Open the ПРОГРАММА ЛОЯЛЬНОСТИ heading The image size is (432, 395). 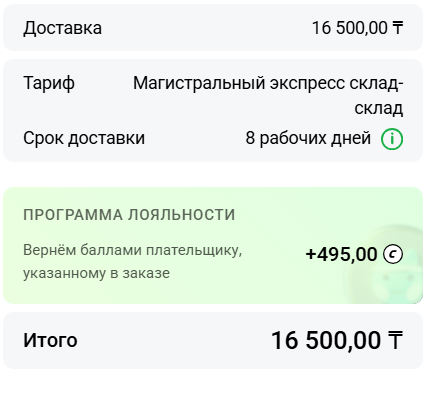click(x=129, y=215)
